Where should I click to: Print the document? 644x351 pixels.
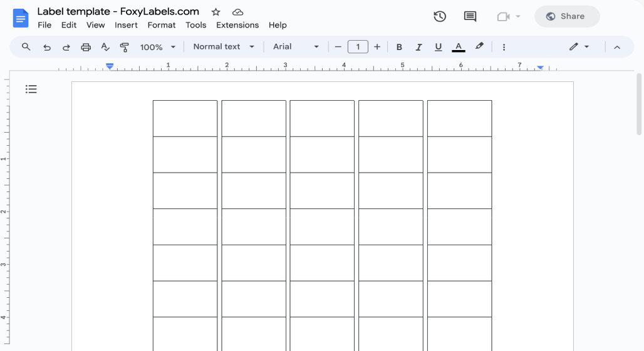85,47
